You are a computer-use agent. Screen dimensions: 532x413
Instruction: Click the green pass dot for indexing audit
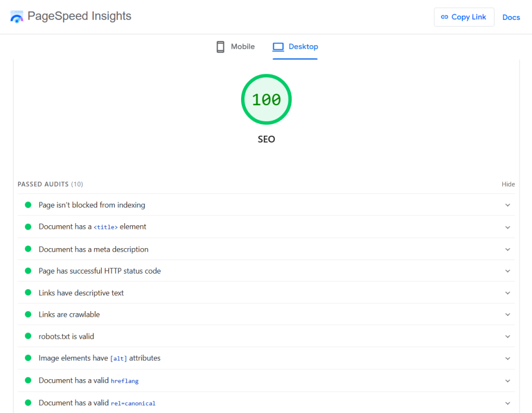[28, 205]
